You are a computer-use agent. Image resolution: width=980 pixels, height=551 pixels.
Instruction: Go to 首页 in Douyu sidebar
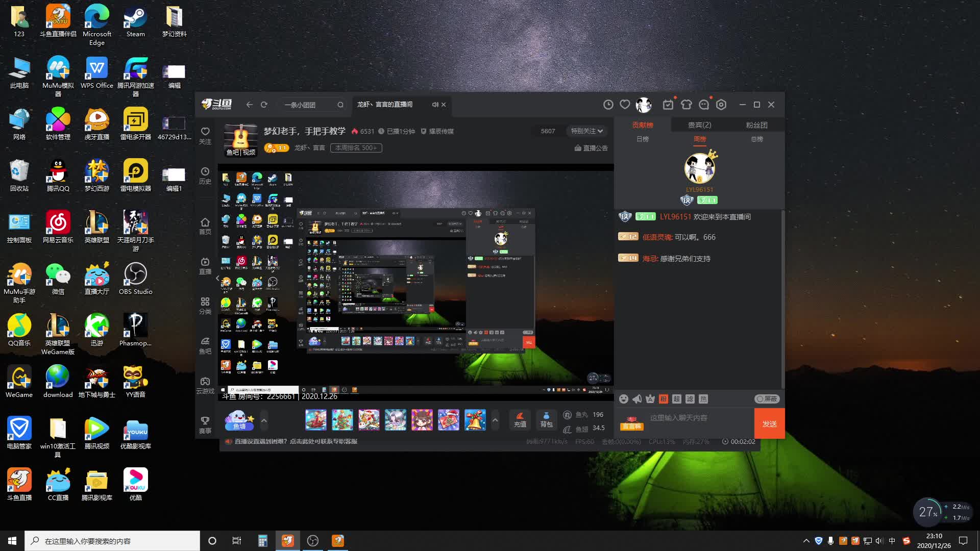coord(205,226)
